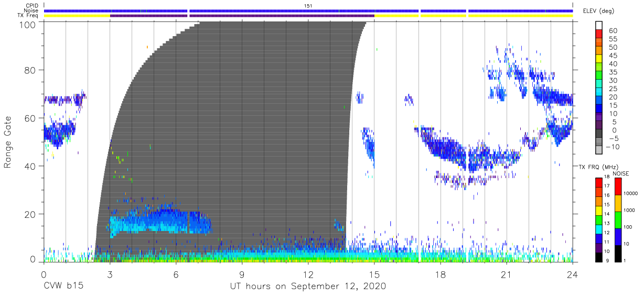Click the '−5' label on ELEV color bar
This screenshot has width=644, height=297.
[x=614, y=138]
